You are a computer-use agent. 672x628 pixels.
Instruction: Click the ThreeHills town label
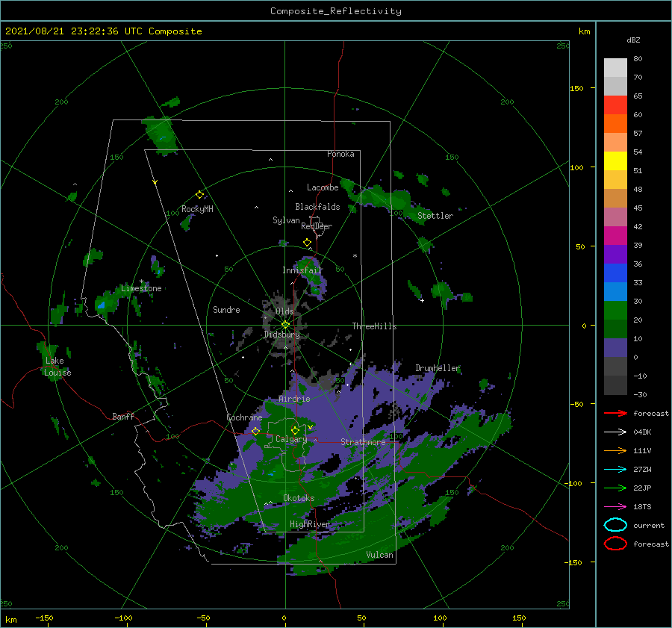(x=375, y=326)
